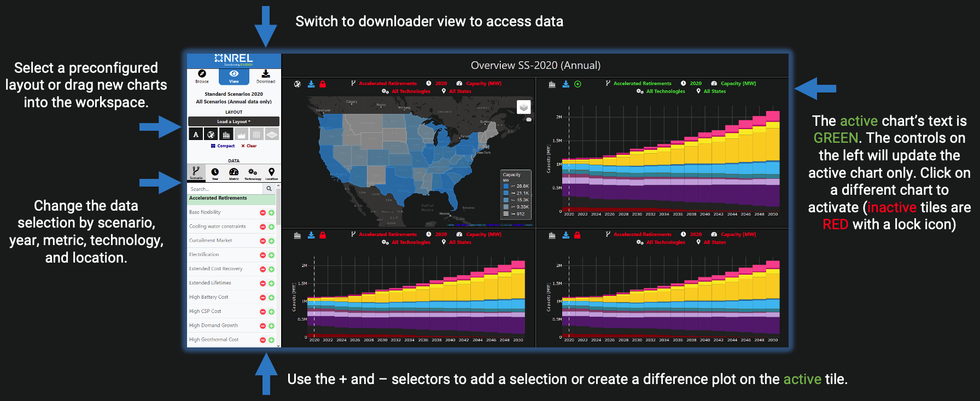The height and width of the screenshot is (401, 980).
Task: Select the map chart layout icon
Action: [x=211, y=134]
